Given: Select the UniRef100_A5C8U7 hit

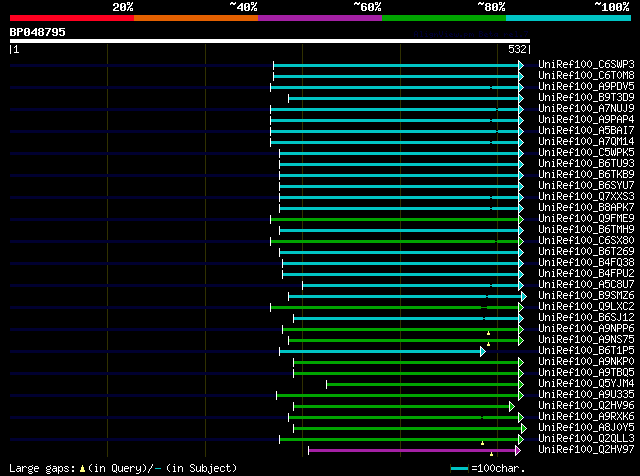Looking at the screenshot, I should tap(586, 285).
